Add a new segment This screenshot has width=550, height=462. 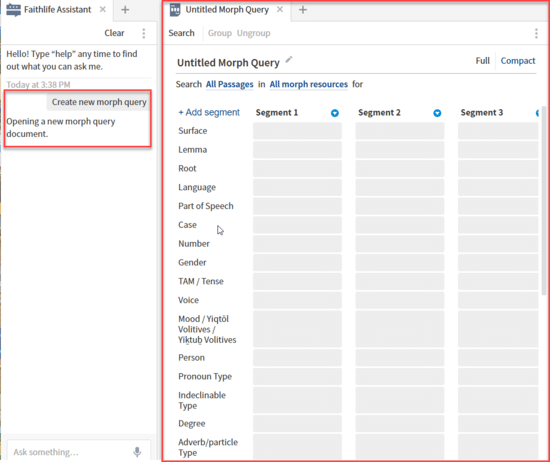coord(209,112)
